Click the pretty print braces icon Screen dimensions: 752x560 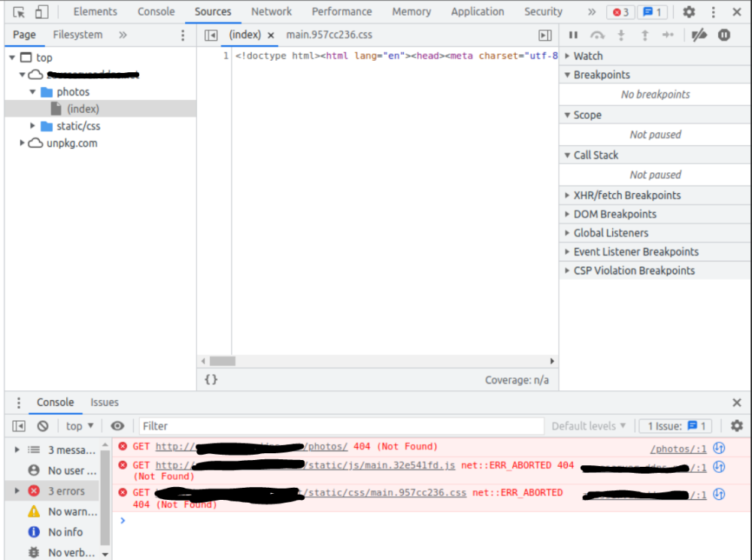[211, 380]
